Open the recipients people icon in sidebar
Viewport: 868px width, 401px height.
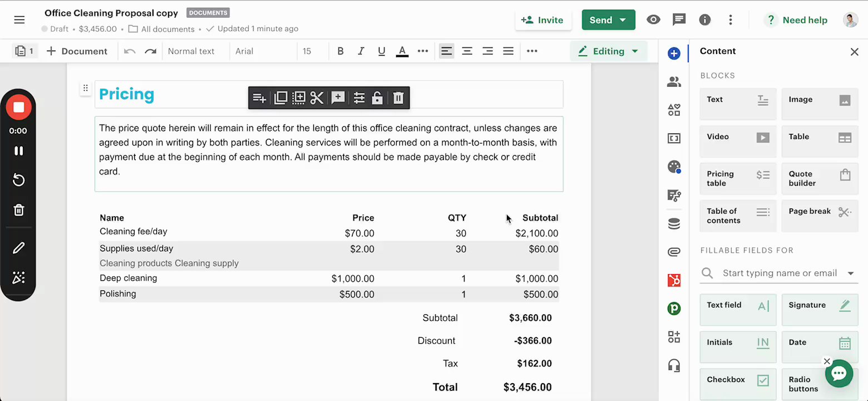coord(674,82)
